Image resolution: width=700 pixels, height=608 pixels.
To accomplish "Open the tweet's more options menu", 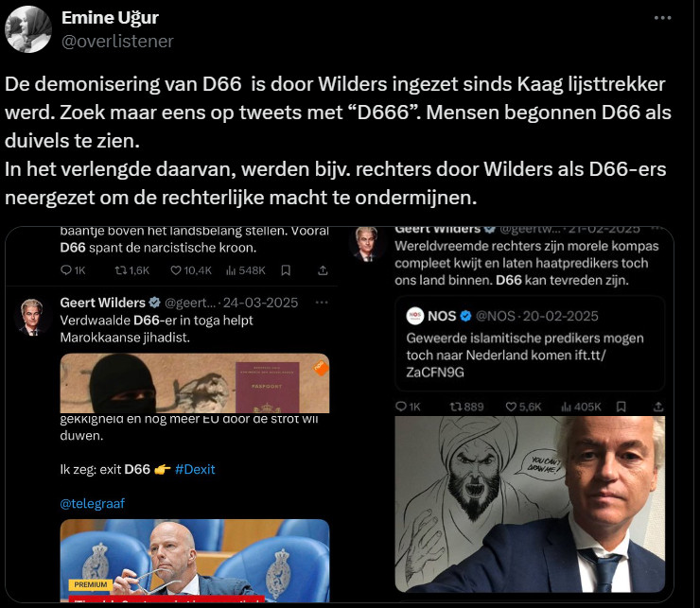I will tap(662, 18).
